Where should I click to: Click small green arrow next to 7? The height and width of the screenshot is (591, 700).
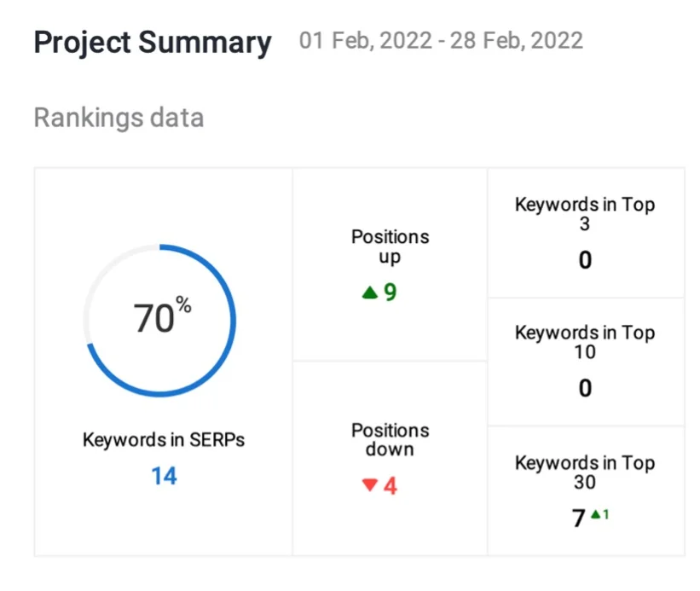(594, 515)
